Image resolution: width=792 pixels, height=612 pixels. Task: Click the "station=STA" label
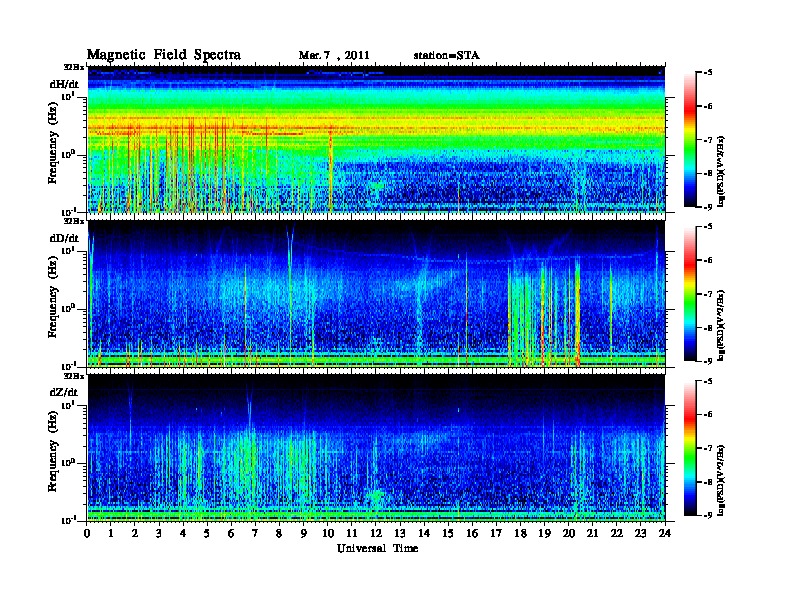(447, 56)
